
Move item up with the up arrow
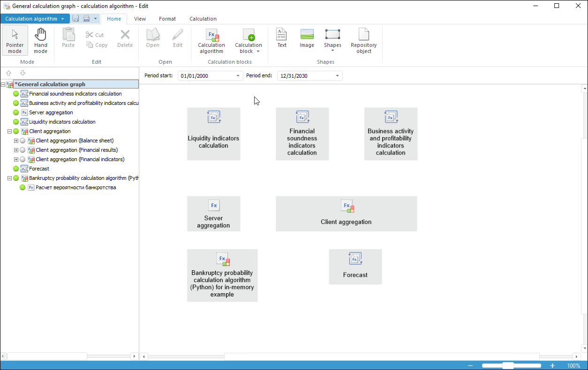tap(9, 73)
